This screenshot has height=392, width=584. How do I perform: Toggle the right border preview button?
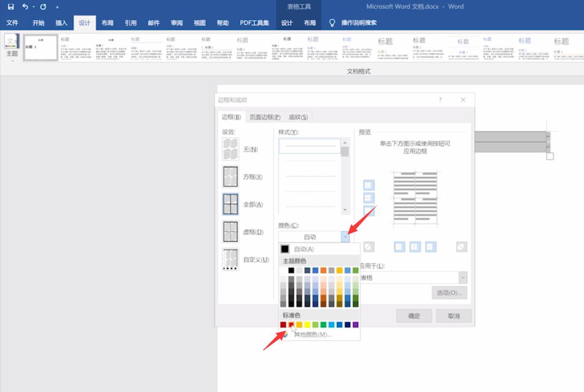430,247
